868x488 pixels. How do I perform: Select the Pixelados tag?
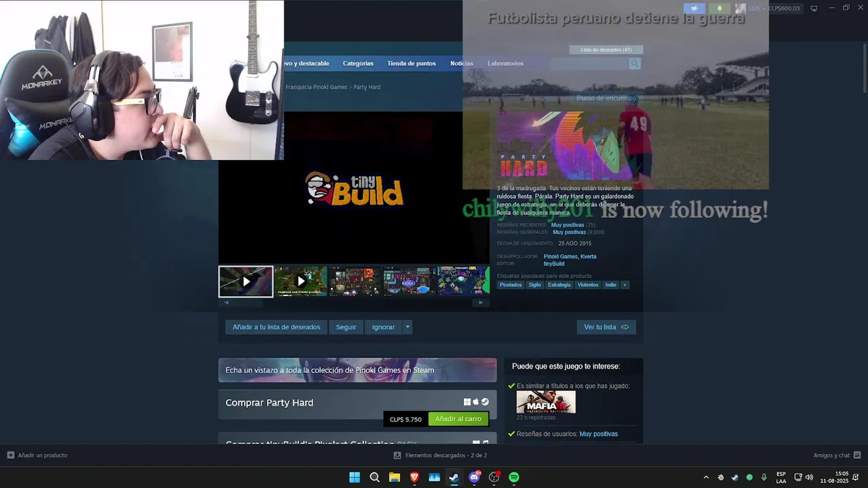tap(511, 285)
